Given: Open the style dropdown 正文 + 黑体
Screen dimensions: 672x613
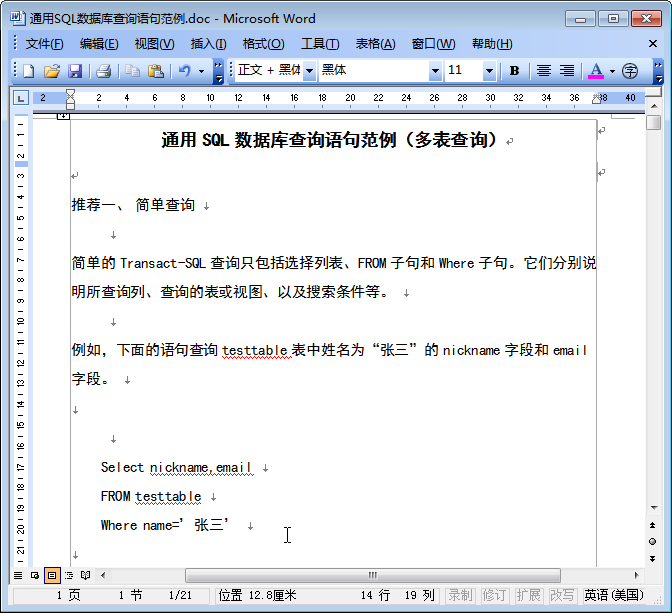Looking at the screenshot, I should click(x=309, y=70).
